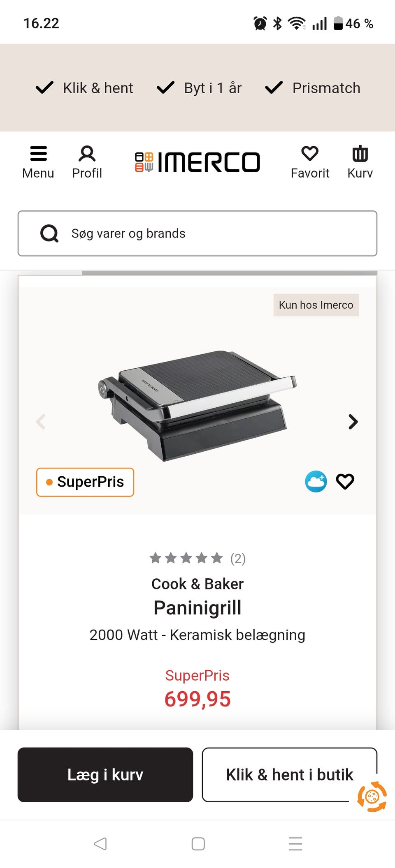The height and width of the screenshot is (868, 395).
Task: Tap Android back navigation button
Action: [100, 844]
